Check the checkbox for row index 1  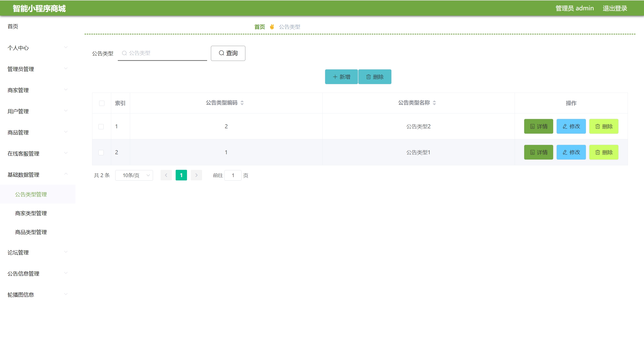[101, 127]
